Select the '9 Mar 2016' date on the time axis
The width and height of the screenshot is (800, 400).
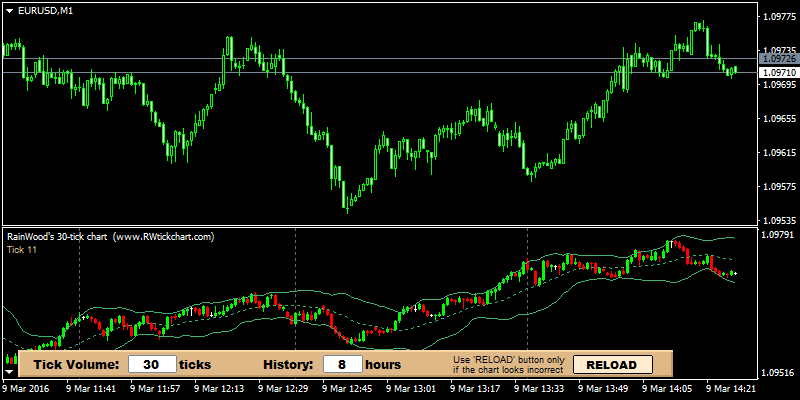pyautogui.click(x=26, y=388)
